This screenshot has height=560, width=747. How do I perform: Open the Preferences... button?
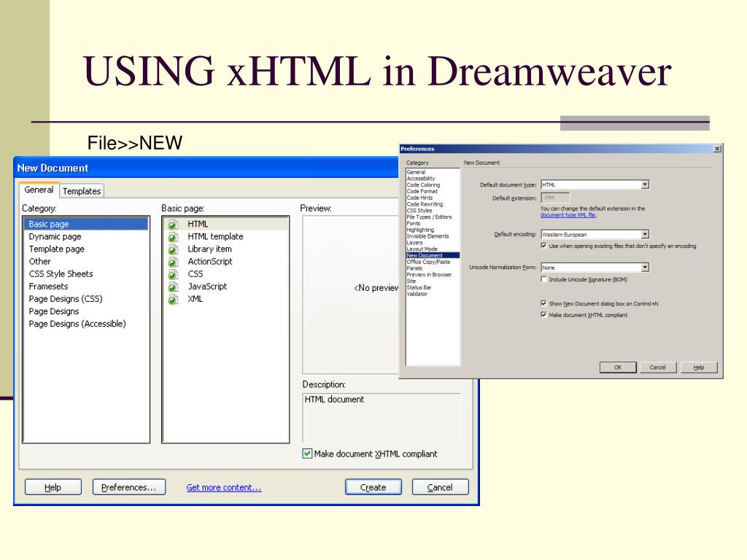[x=128, y=487]
